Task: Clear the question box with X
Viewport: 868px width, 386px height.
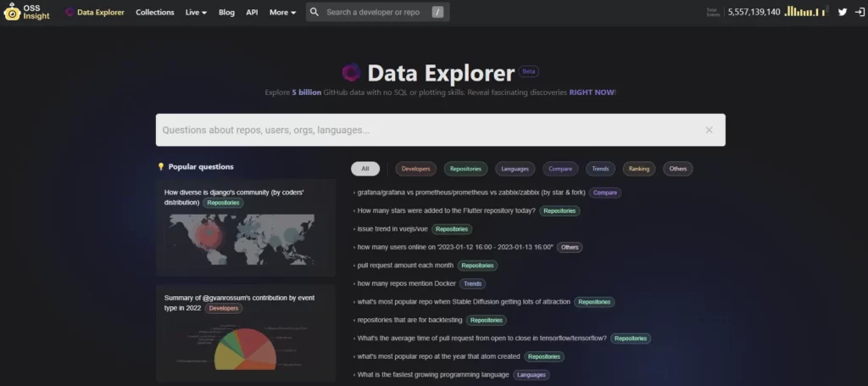Action: pyautogui.click(x=709, y=130)
